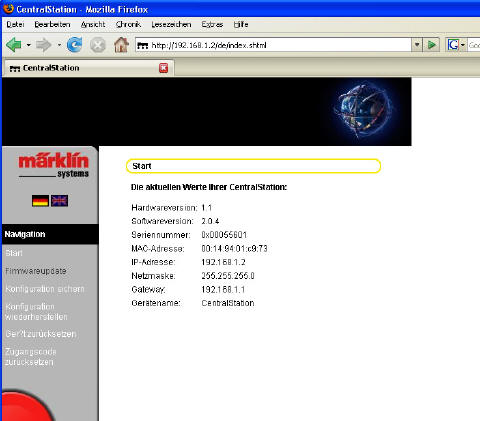Open Konfiguration sichern link

(45, 289)
